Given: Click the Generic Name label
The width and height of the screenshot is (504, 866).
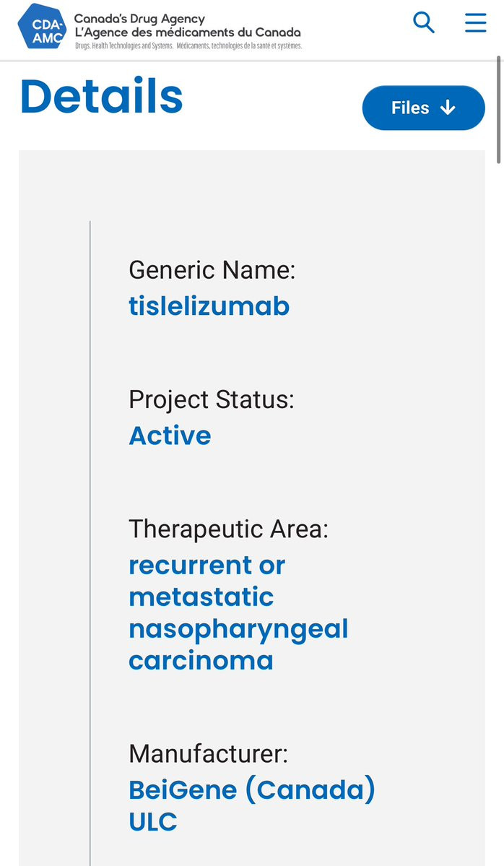Looking at the screenshot, I should click(212, 270).
